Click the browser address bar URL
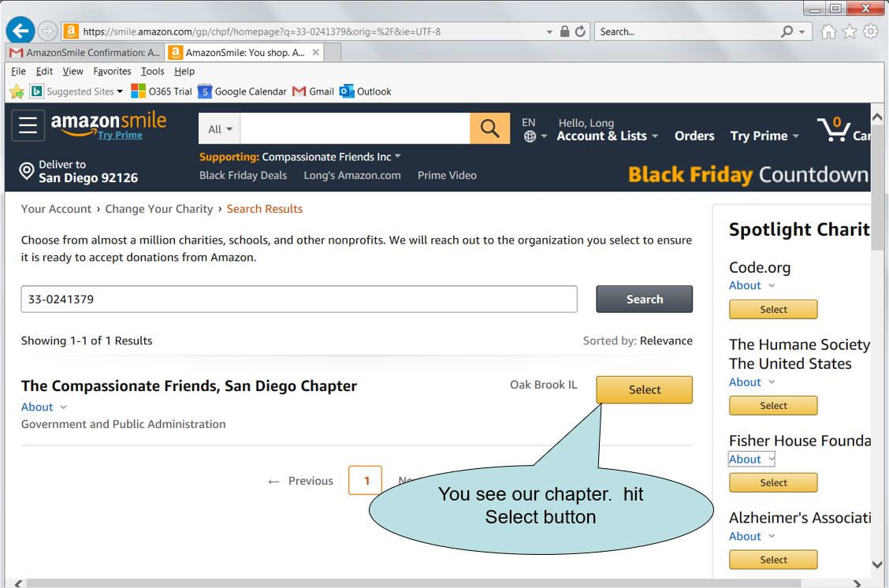This screenshot has width=889, height=588. (x=262, y=32)
